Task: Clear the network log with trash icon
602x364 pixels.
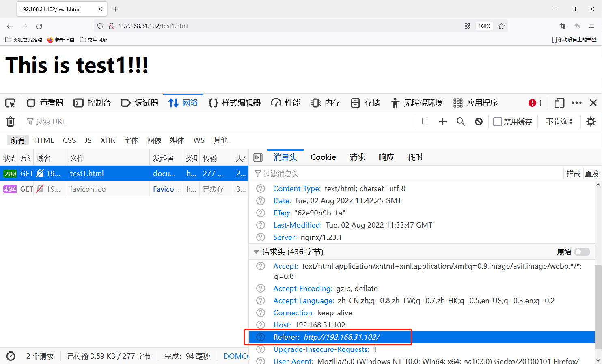Action: (x=11, y=122)
